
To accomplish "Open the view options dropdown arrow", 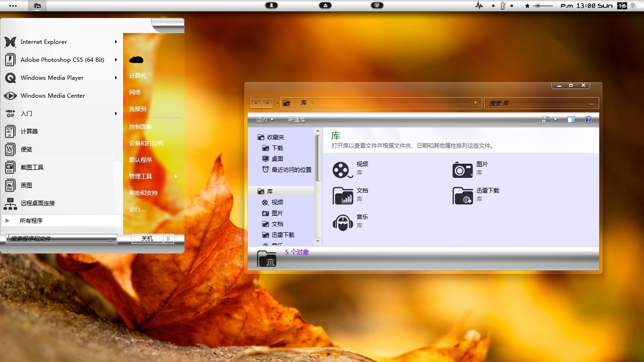I will [x=555, y=119].
